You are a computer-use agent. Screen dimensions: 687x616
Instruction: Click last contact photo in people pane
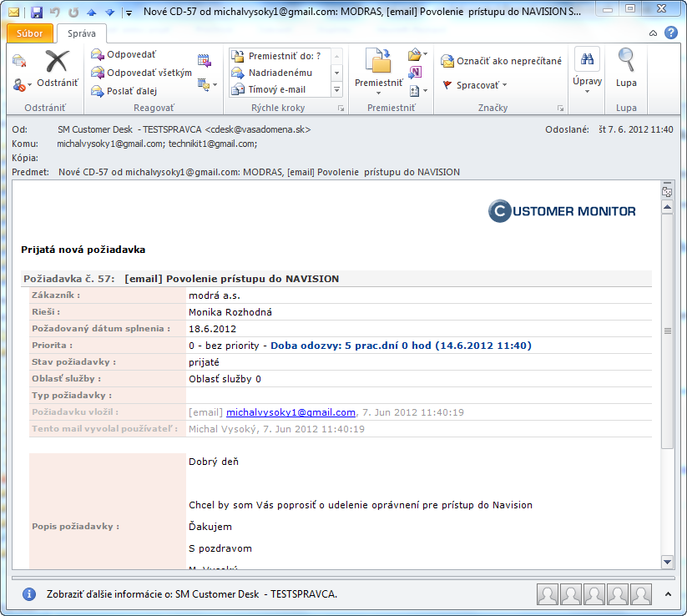pyautogui.click(x=640, y=594)
